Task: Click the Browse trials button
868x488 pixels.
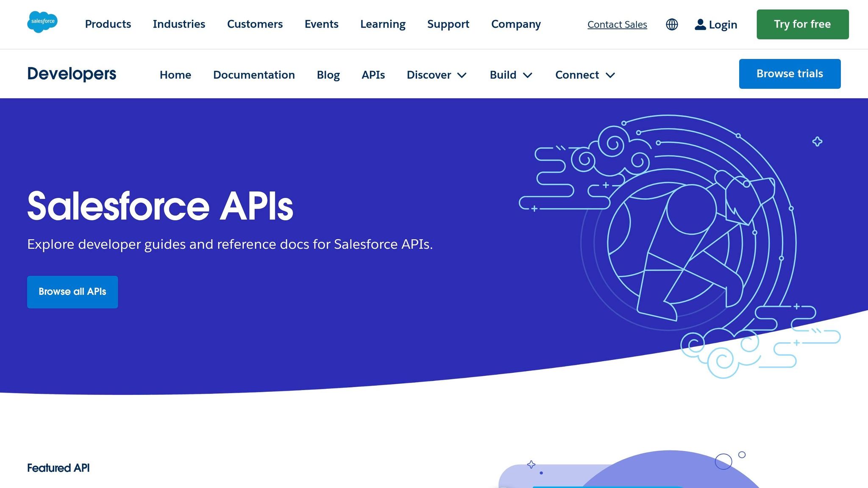Action: 790,74
